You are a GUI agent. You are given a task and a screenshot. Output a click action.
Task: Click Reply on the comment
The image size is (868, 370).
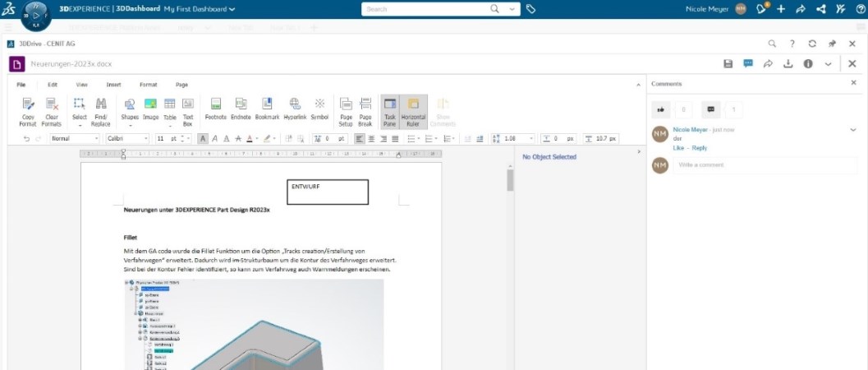[x=699, y=148]
